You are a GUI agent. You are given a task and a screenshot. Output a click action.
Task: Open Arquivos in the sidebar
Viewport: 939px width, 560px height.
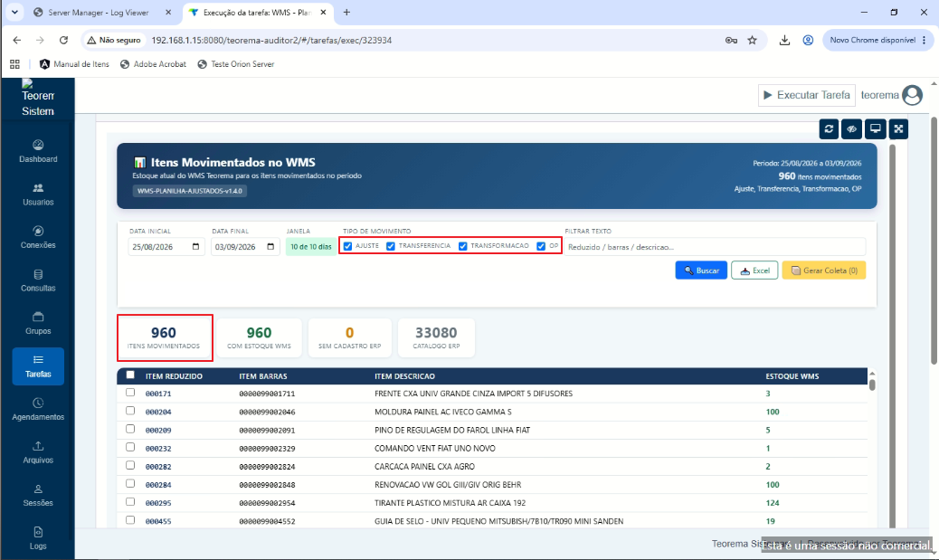38,452
